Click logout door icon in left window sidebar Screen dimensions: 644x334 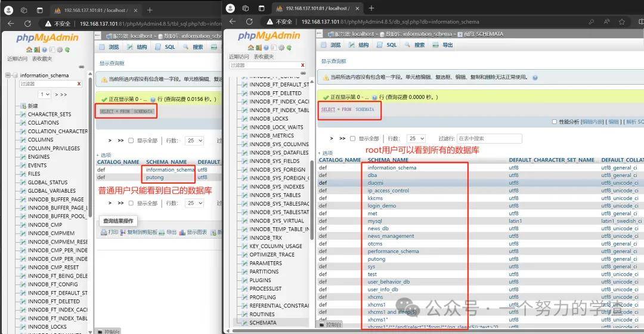[37, 50]
